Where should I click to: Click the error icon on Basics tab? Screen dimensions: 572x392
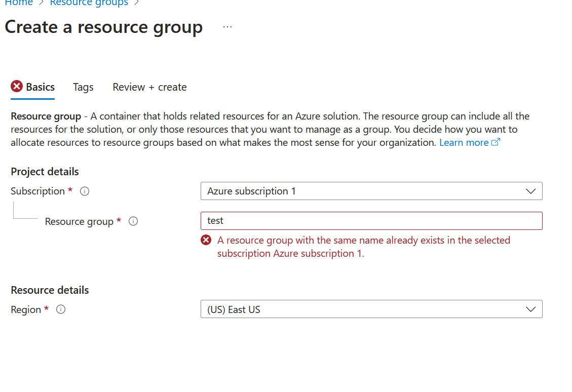(x=17, y=87)
